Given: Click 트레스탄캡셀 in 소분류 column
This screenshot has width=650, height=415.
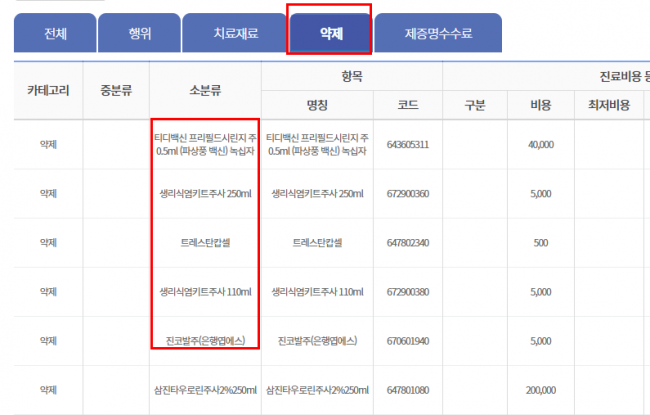Looking at the screenshot, I should [x=205, y=243].
